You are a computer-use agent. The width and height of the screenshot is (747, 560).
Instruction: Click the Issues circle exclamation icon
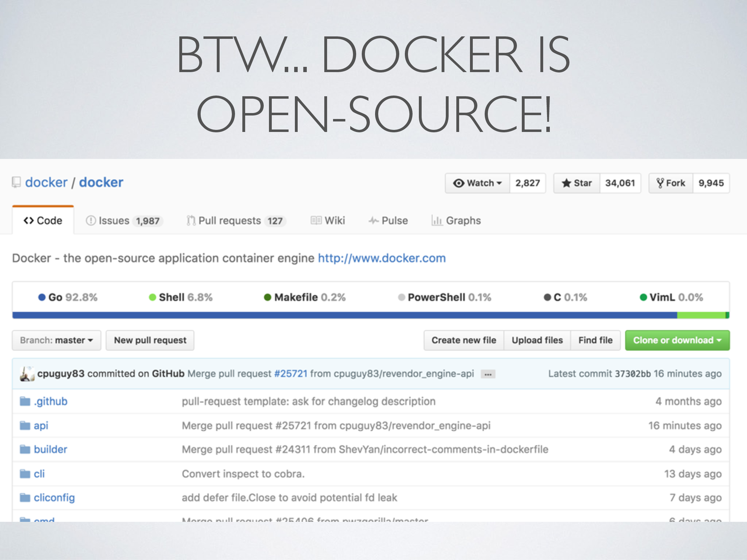tap(91, 220)
